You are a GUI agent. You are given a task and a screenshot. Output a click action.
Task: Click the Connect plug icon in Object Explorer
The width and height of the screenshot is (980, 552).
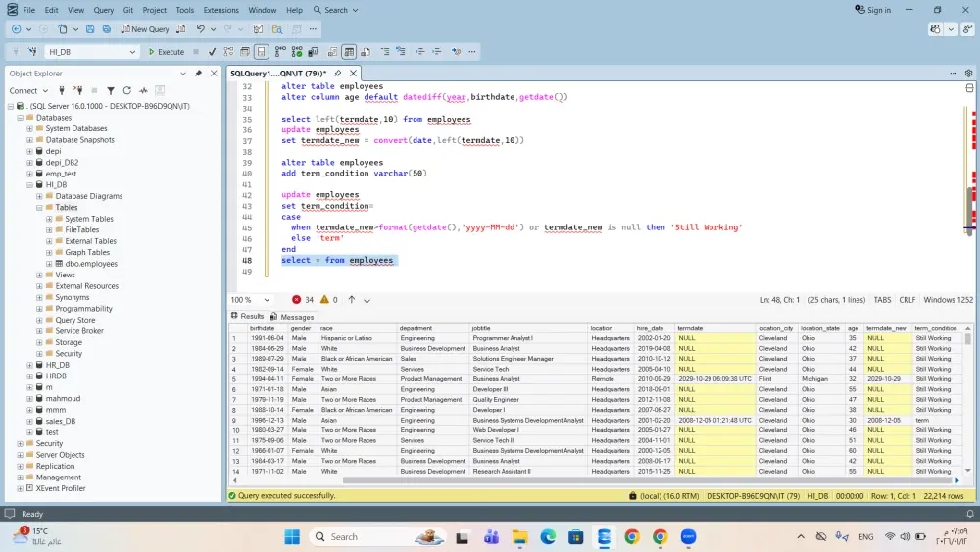click(x=61, y=90)
